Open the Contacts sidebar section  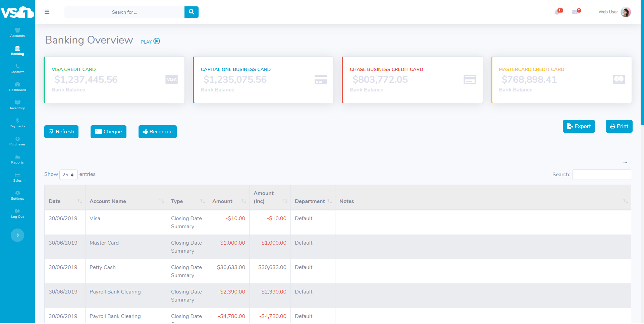coord(17,69)
